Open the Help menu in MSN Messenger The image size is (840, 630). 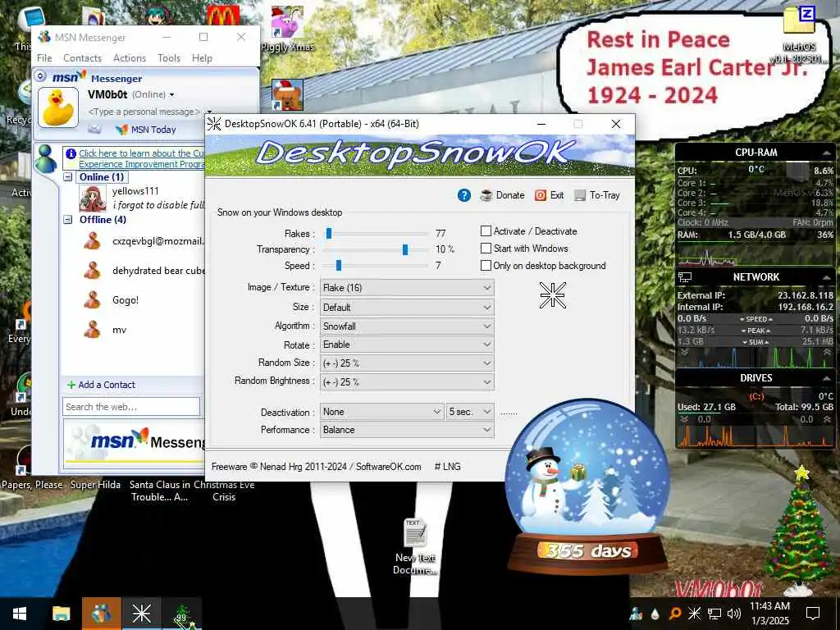tap(202, 58)
